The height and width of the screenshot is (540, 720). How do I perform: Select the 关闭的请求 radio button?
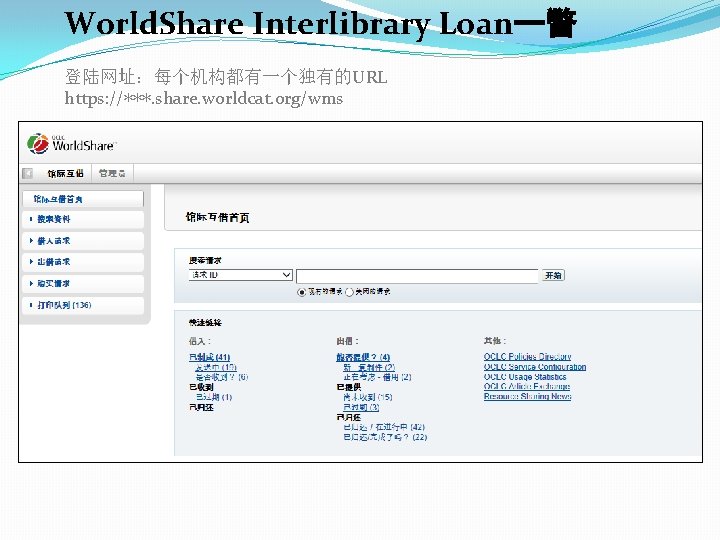(x=349, y=292)
